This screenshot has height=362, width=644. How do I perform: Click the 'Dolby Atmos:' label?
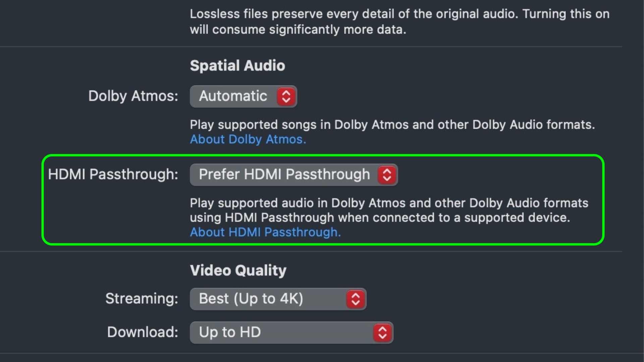pyautogui.click(x=133, y=96)
